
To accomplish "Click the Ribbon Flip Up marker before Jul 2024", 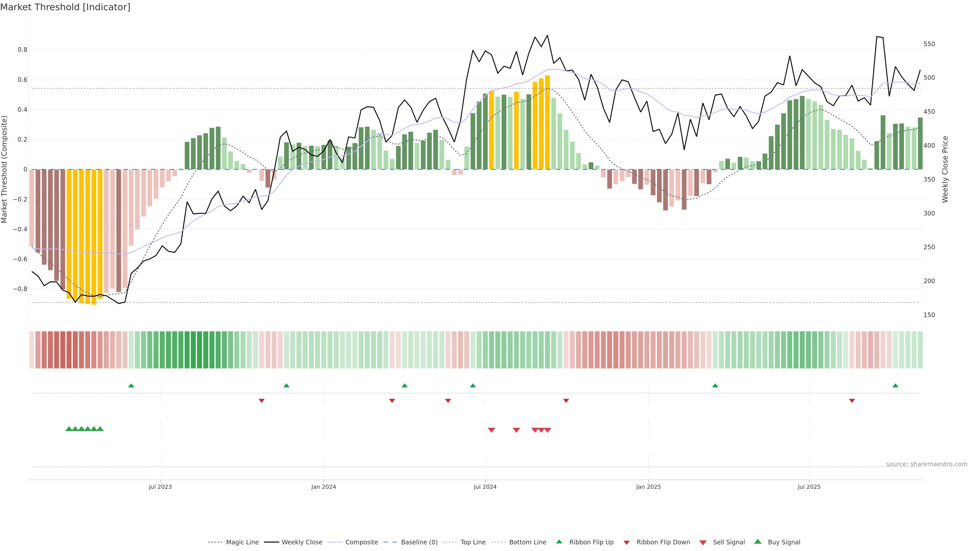I will tap(473, 386).
